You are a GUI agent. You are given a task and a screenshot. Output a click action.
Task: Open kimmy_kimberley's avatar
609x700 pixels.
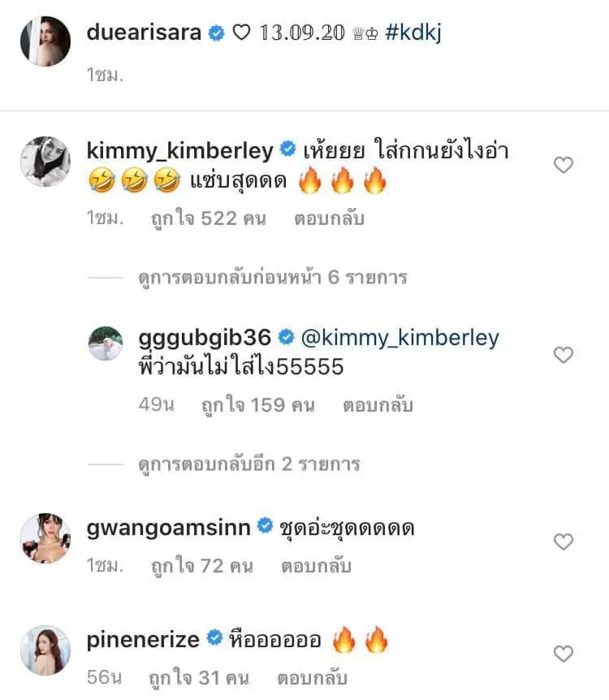click(45, 162)
